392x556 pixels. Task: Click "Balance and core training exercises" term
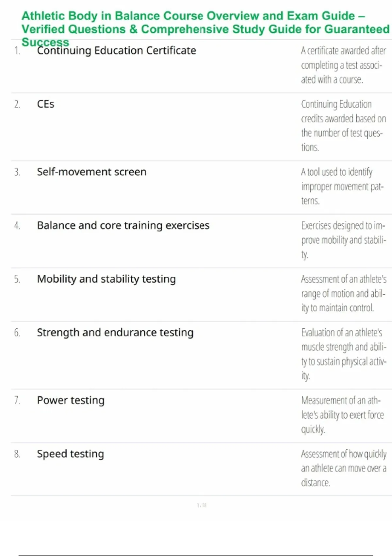pyautogui.click(x=123, y=226)
